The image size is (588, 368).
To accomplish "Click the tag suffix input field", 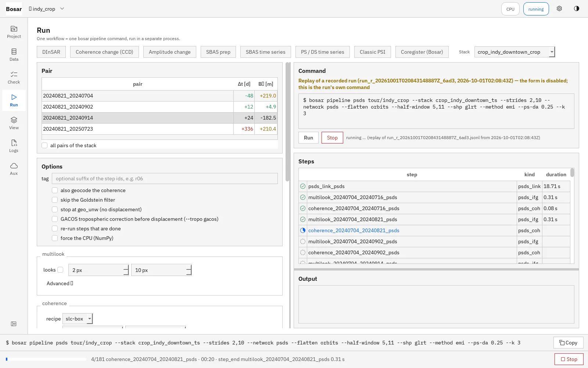I will point(165,178).
